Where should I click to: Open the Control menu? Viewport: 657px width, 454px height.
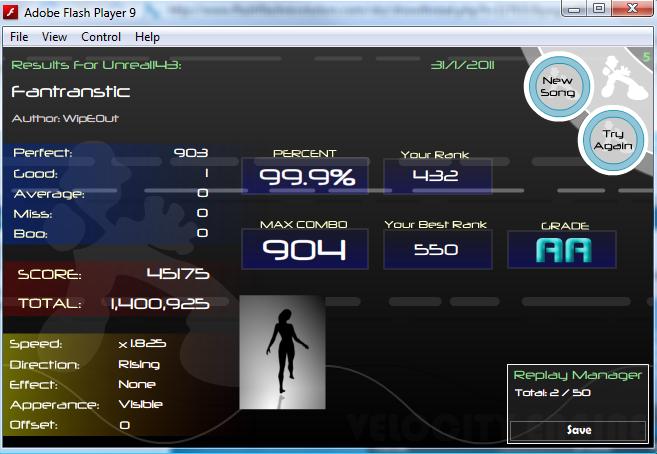pos(101,37)
